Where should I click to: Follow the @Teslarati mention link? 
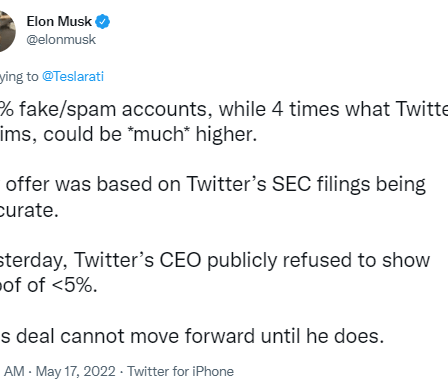[73, 76]
